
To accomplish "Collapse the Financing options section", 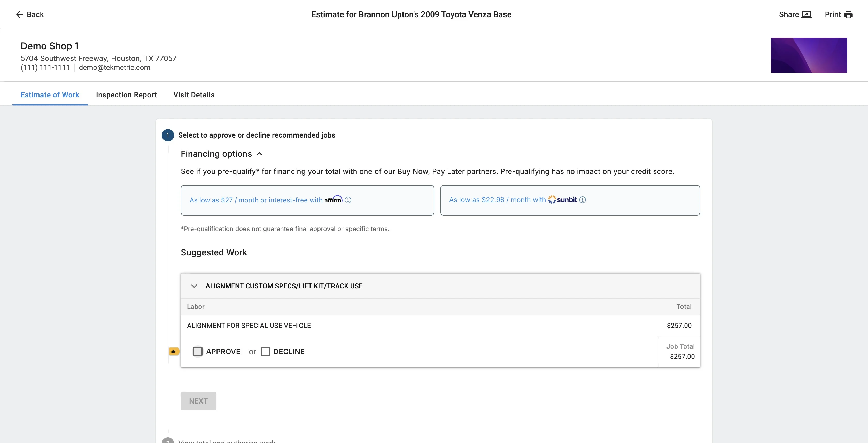I will [x=259, y=154].
